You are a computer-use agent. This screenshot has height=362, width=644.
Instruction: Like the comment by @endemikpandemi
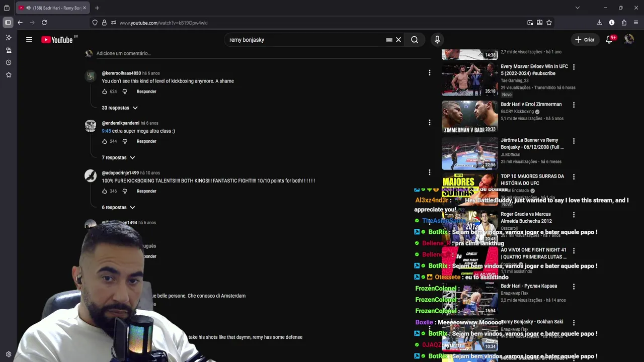pos(105,141)
